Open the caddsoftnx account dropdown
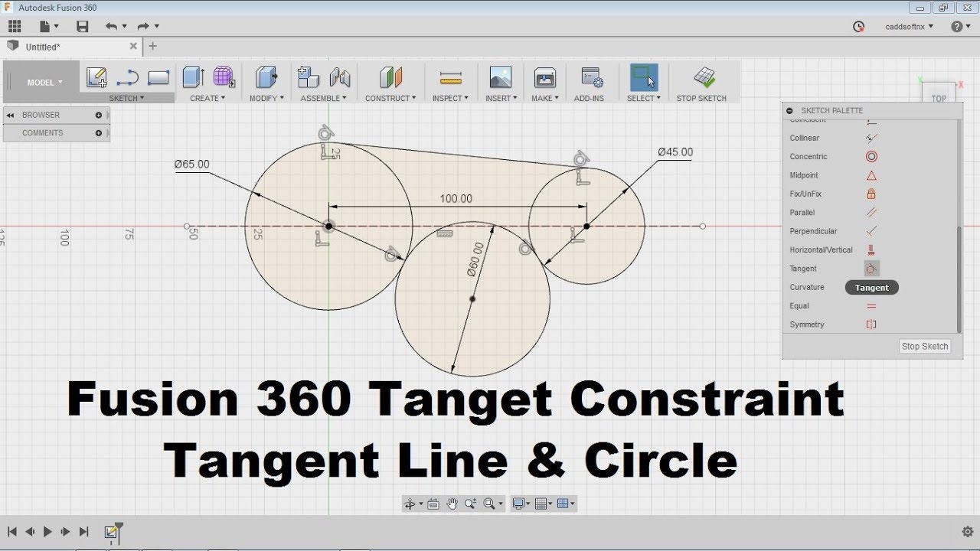This screenshot has width=980, height=551. pyautogui.click(x=910, y=26)
